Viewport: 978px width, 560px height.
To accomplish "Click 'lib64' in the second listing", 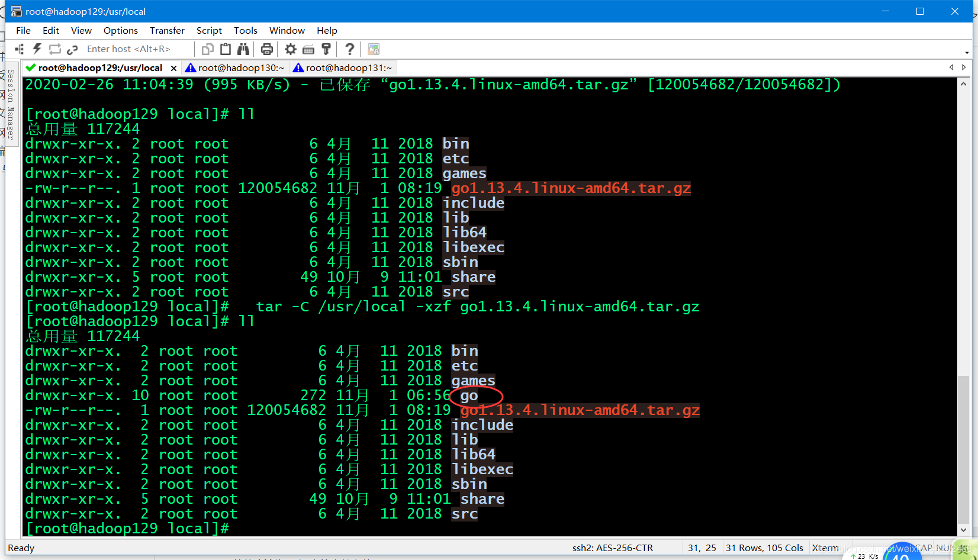I will tap(474, 455).
